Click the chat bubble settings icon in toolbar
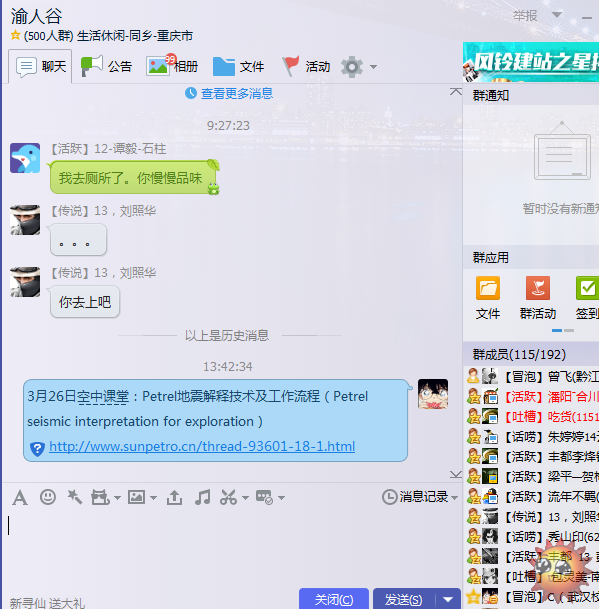 tap(265, 497)
